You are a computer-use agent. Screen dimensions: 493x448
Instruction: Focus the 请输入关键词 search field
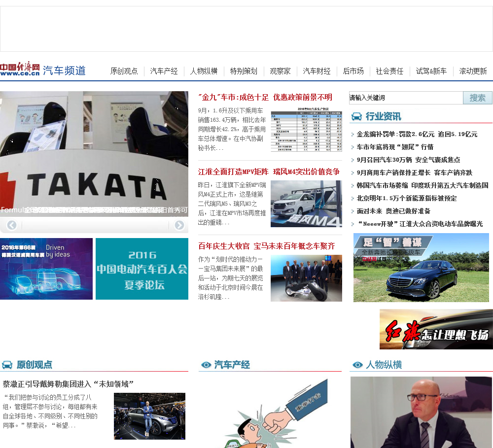(406, 98)
